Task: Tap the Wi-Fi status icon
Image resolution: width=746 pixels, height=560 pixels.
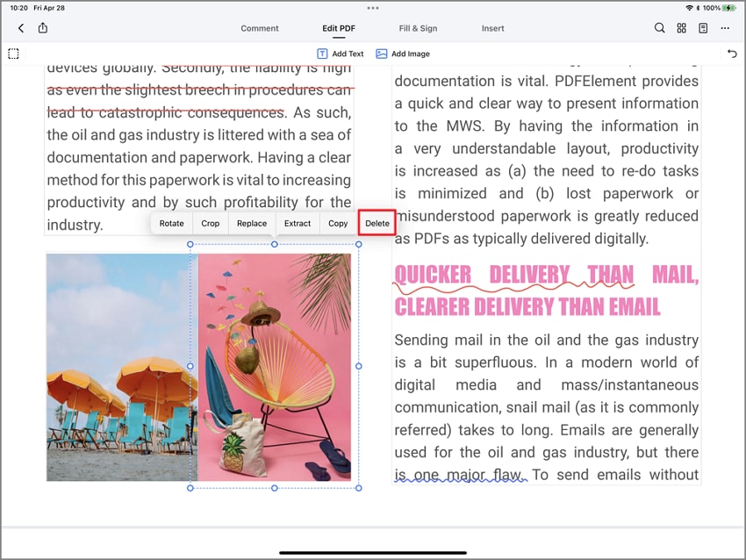Action: 689,8
